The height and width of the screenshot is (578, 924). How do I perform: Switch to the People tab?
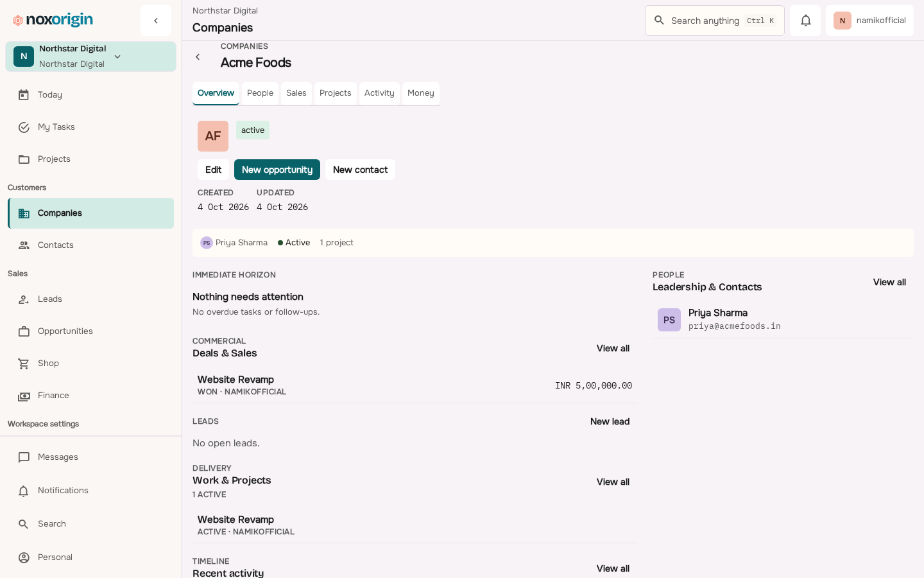pyautogui.click(x=260, y=93)
